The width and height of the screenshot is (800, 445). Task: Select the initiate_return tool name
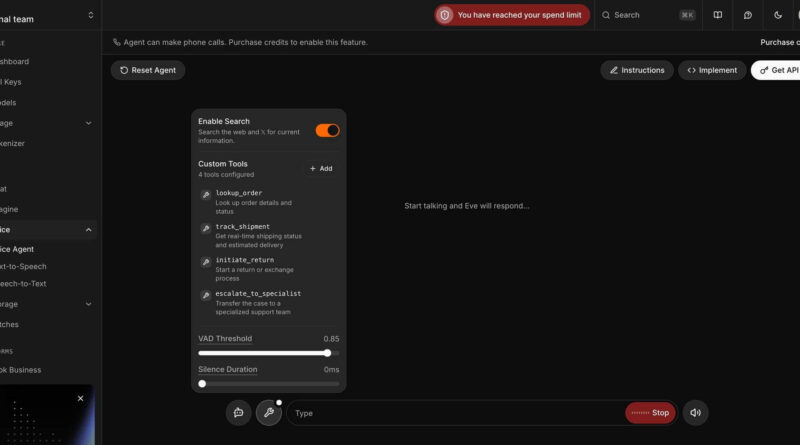pos(244,260)
